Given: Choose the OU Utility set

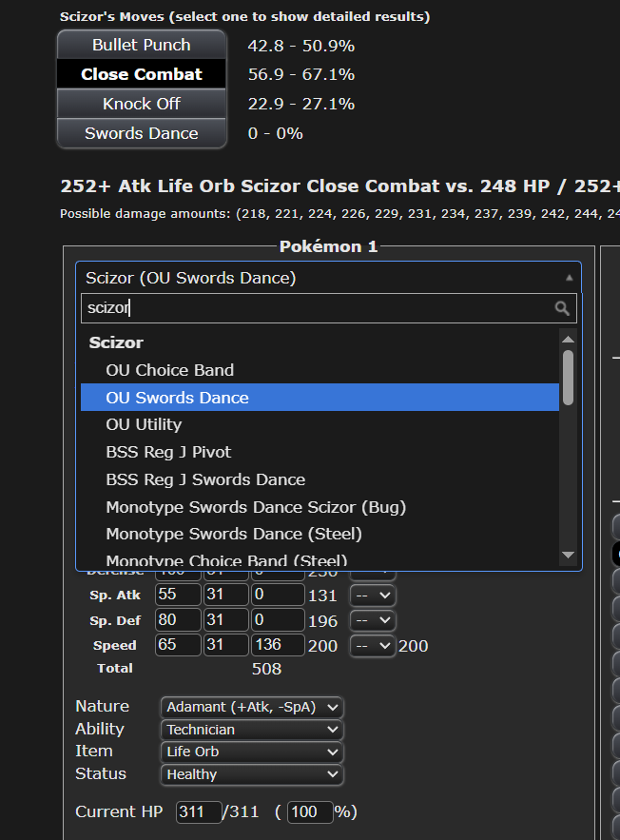Looking at the screenshot, I should 320,424.
